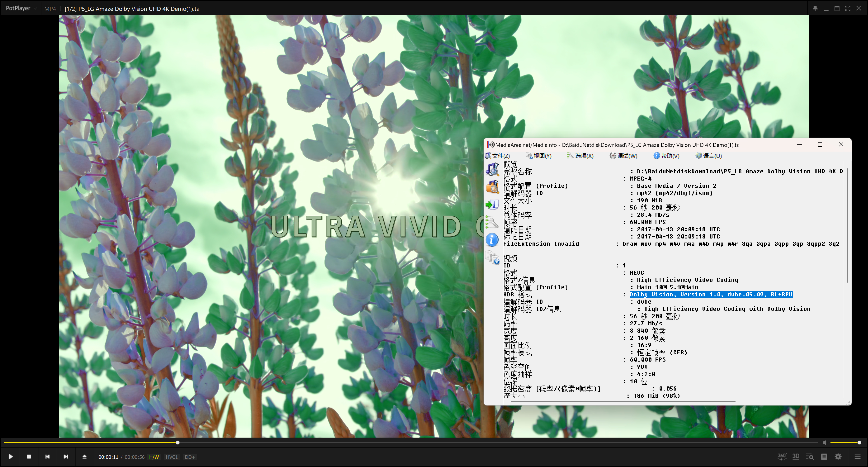Open PotPlayer control panel gear icon
This screenshot has width=868, height=467.
coord(838,457)
